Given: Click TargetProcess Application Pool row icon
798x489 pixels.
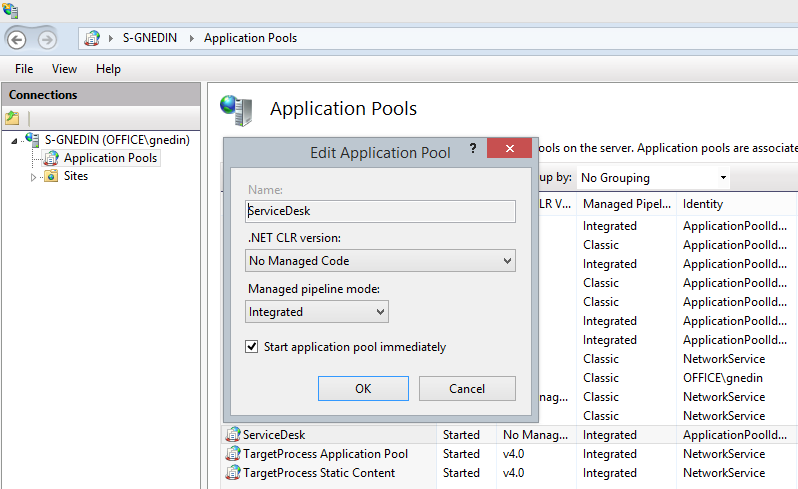Looking at the screenshot, I should coord(233,453).
